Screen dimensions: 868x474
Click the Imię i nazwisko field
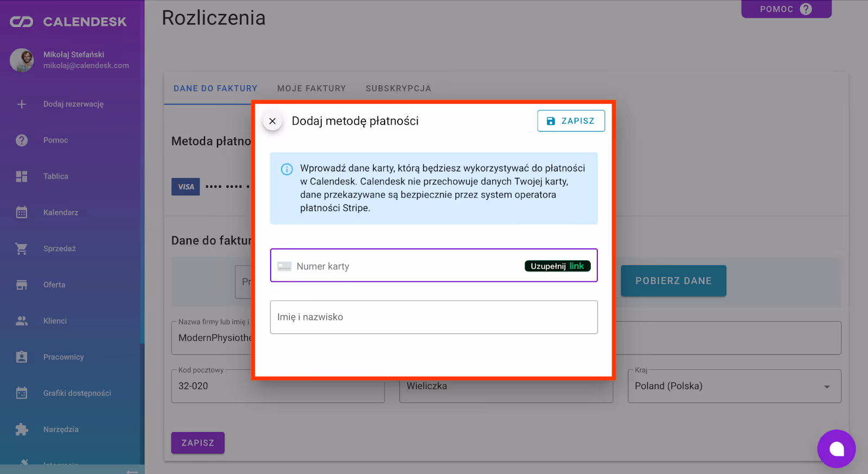[x=433, y=317]
